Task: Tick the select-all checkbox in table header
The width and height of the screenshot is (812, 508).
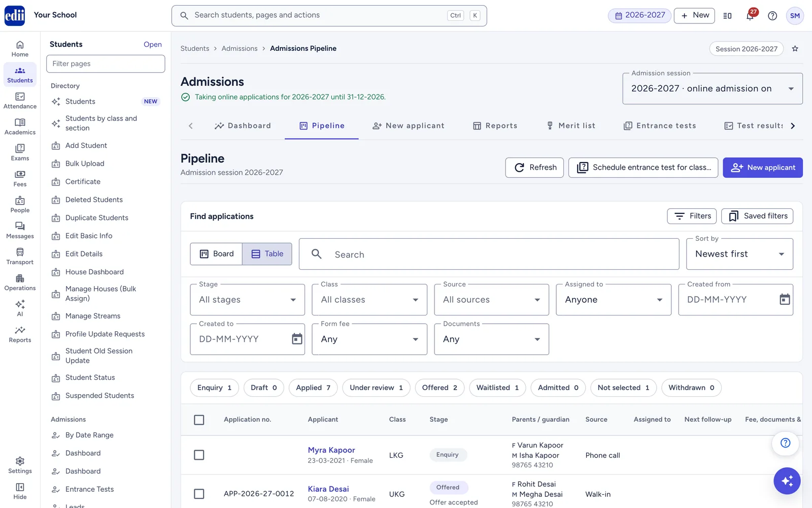Action: 199,420
